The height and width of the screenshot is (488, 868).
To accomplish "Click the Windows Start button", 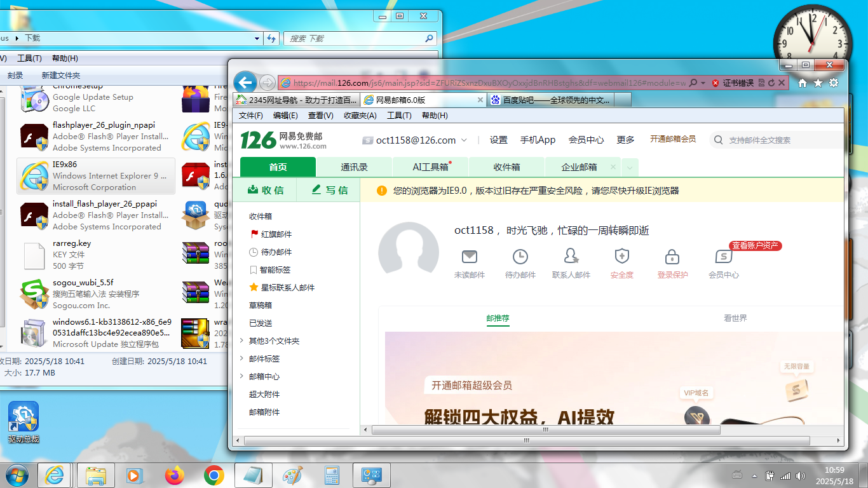I will point(17,475).
